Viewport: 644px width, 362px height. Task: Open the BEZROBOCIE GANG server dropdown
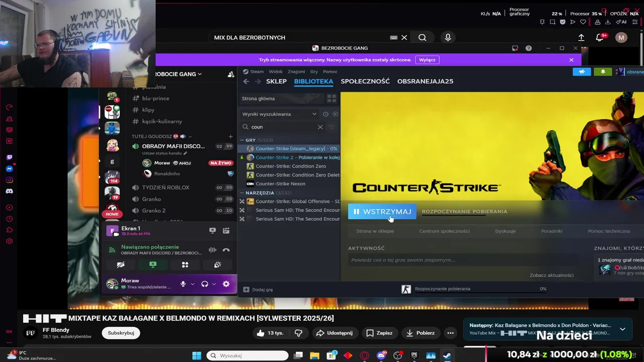tap(178, 74)
